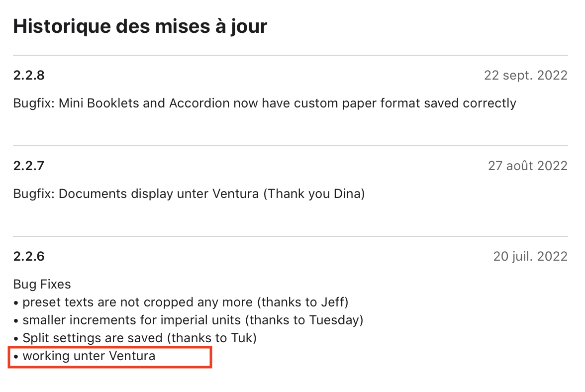Screen dimensions: 585x392
Task: Click the "(thanks to Tuk)" credit
Action: [211, 338]
